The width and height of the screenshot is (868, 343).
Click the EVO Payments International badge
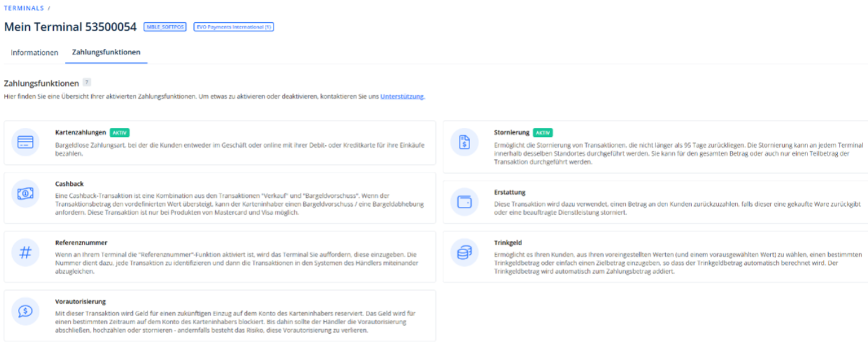[x=234, y=27]
